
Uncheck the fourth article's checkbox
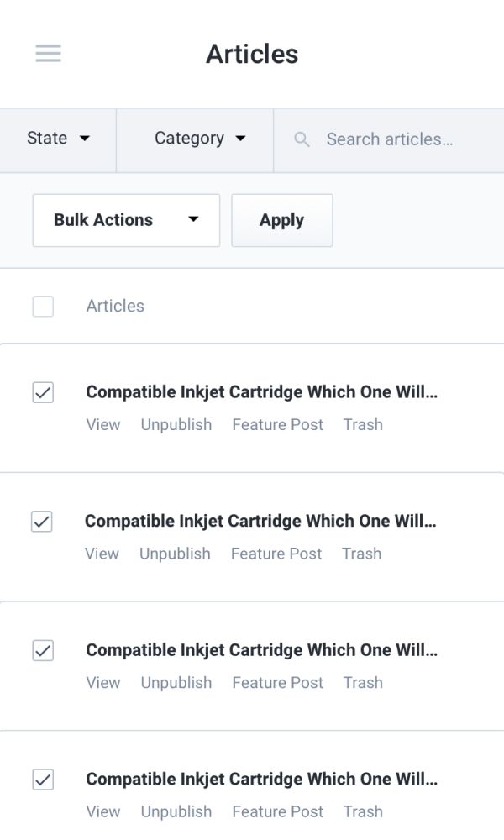43,780
